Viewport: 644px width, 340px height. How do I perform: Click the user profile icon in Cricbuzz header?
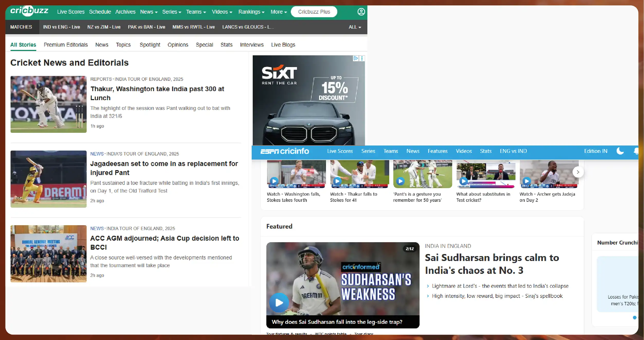pyautogui.click(x=361, y=12)
